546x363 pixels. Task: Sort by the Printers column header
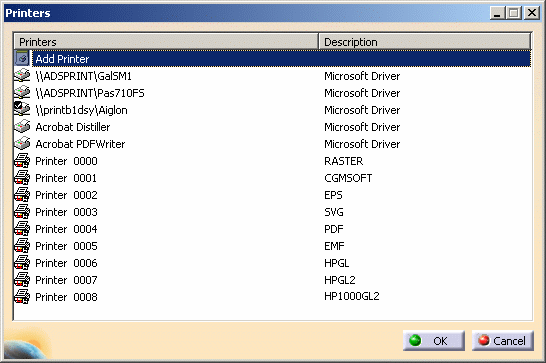(166, 41)
